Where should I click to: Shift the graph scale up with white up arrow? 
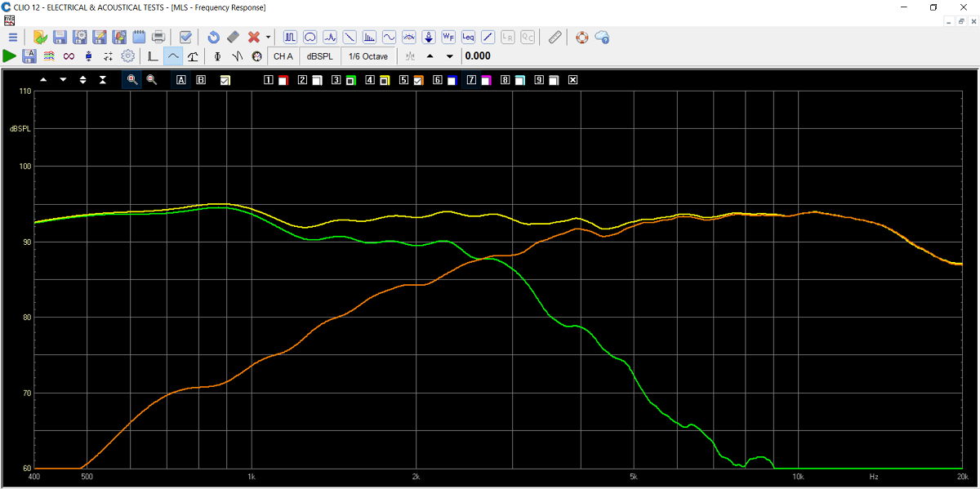coord(43,80)
